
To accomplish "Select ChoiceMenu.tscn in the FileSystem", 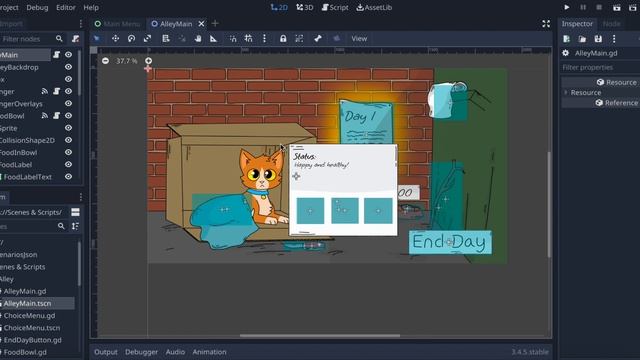I will coord(31,328).
